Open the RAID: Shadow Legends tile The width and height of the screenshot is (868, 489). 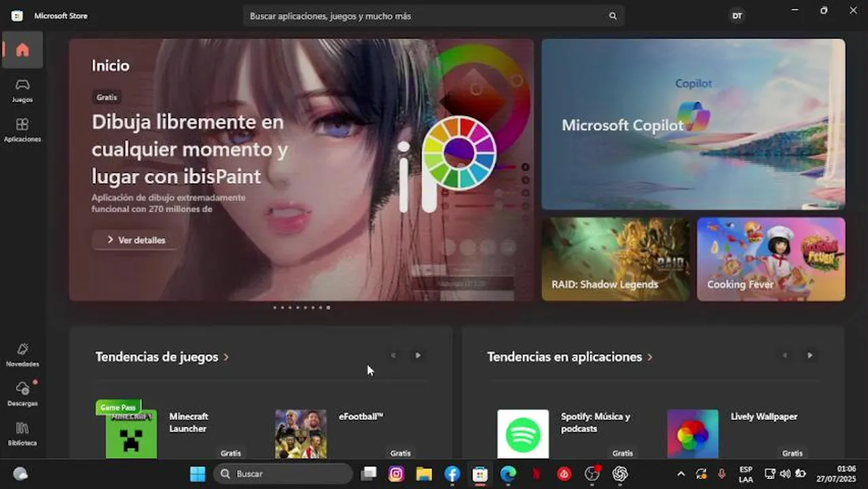[x=615, y=259]
